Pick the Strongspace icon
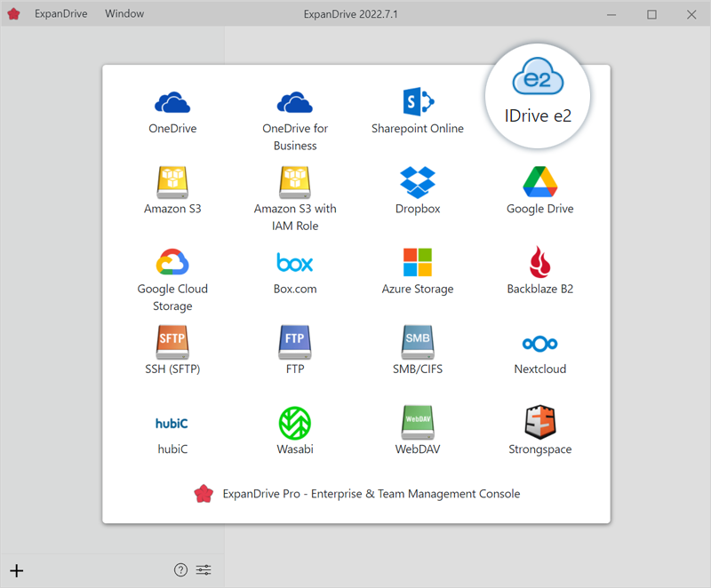711x588 pixels. pyautogui.click(x=540, y=422)
